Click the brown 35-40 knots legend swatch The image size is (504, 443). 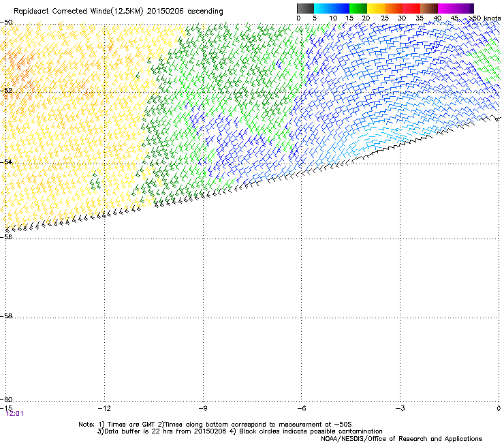429,8
